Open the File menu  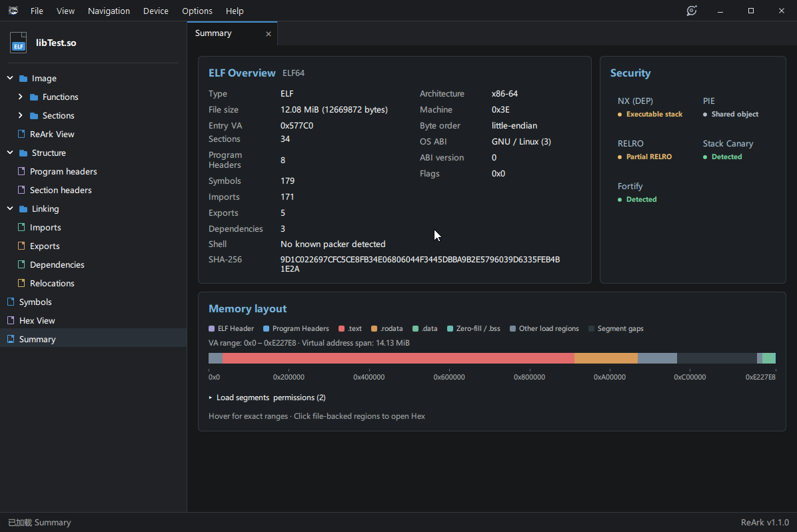pos(37,11)
